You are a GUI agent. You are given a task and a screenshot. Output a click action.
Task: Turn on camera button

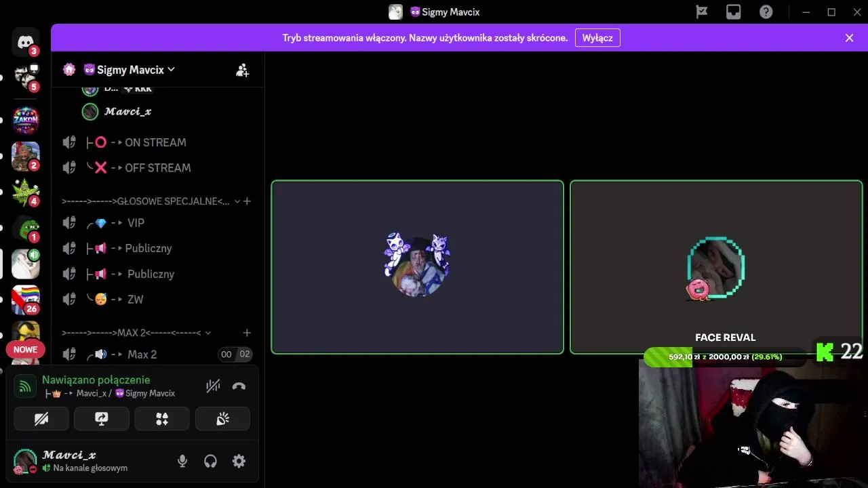point(41,420)
